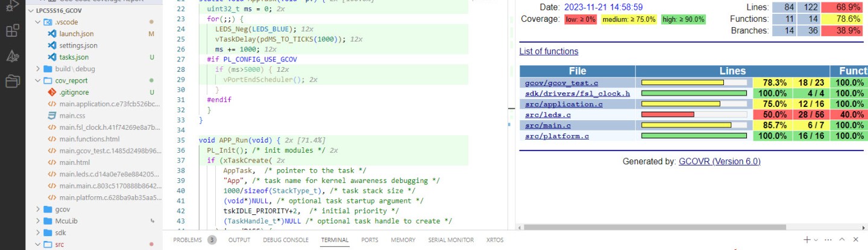Screen dimensions: 868x250
Task: Open the src/platform.c coverage link
Action: coord(557,136)
